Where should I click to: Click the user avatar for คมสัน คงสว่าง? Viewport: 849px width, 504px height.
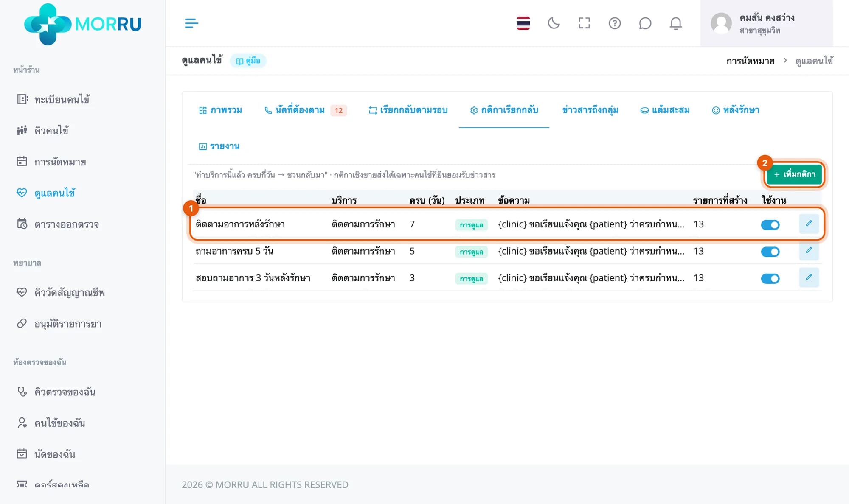pos(721,23)
